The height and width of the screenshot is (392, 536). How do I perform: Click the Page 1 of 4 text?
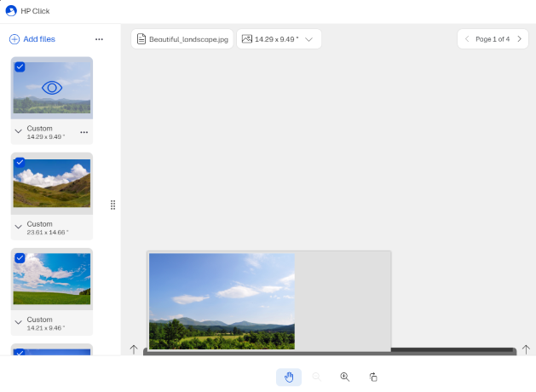493,39
